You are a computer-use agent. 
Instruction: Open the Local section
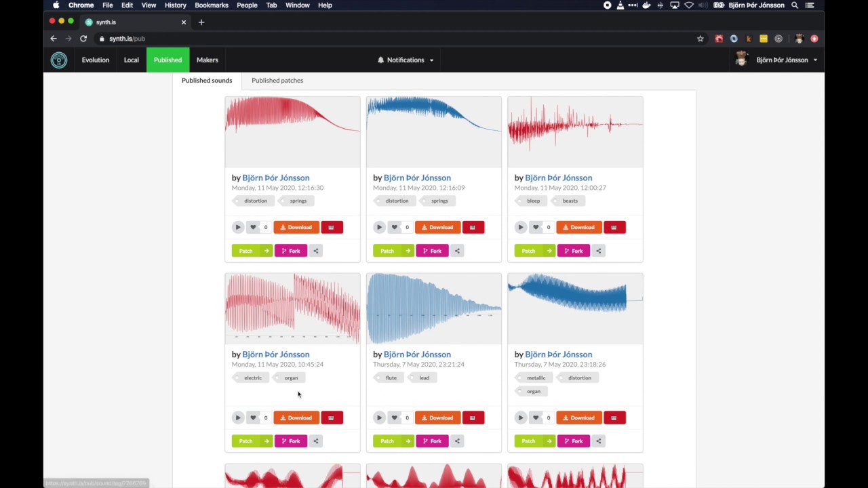point(132,60)
